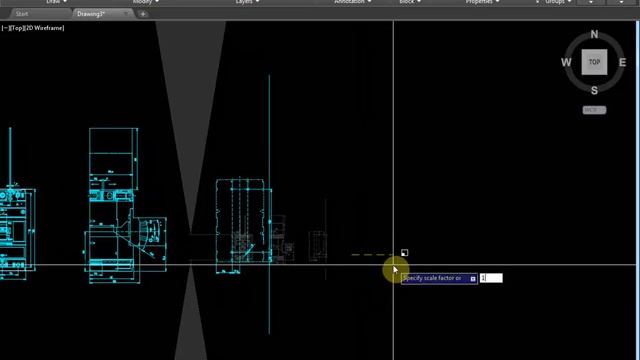Expand the Modify panel dropdown
The width and height of the screenshot is (640, 360).
click(x=146, y=2)
